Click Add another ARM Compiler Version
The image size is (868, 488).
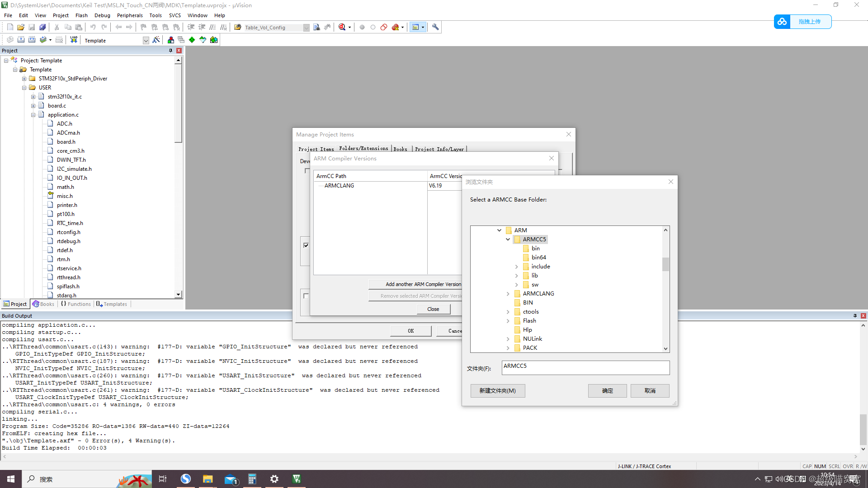[x=415, y=284]
